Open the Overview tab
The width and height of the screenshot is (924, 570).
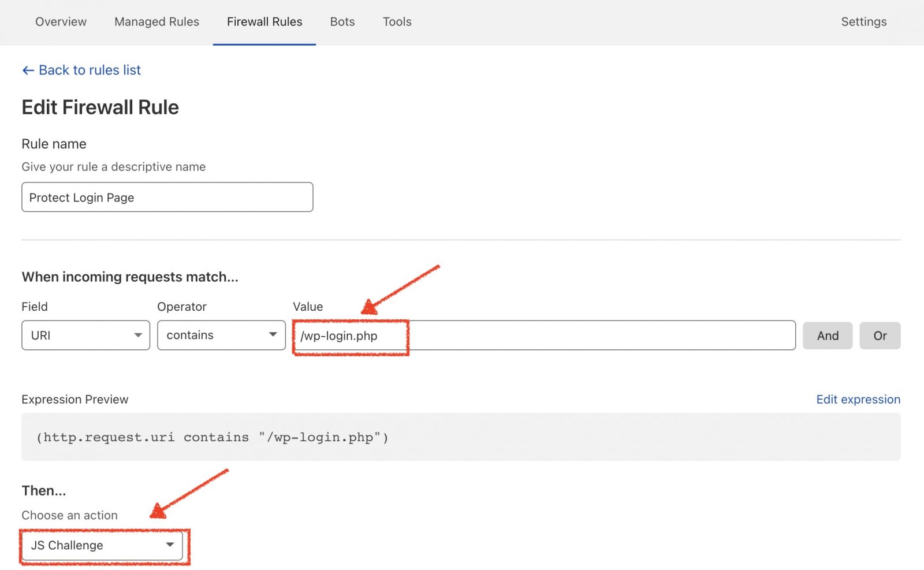[61, 22]
